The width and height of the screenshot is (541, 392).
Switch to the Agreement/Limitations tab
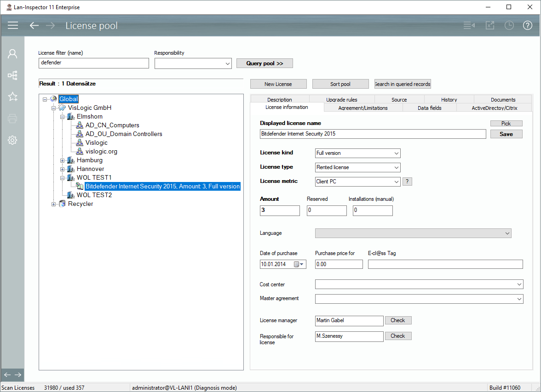pyautogui.click(x=363, y=108)
